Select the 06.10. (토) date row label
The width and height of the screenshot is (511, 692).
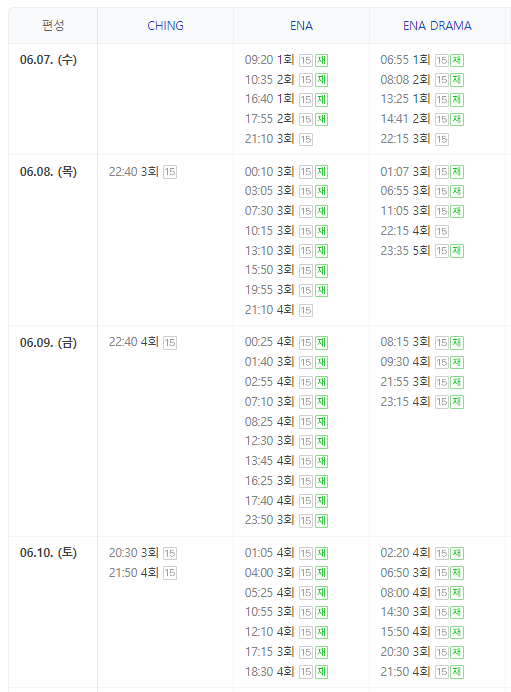point(49,553)
